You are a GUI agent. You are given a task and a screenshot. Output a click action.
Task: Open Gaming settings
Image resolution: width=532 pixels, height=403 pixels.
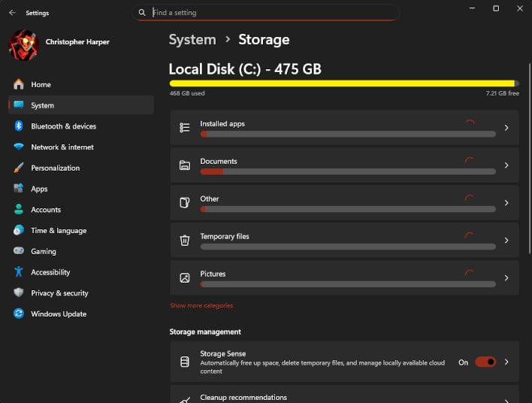pos(81,251)
